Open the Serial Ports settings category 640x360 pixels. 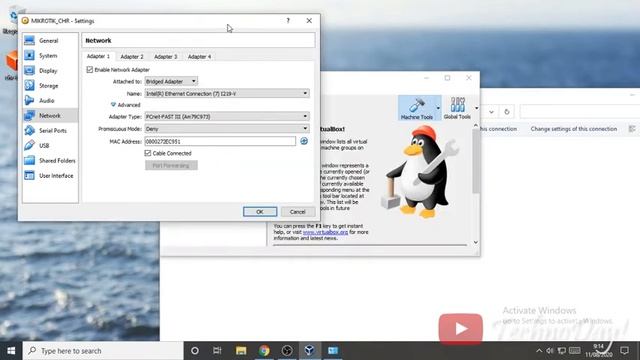pyautogui.click(x=50, y=131)
